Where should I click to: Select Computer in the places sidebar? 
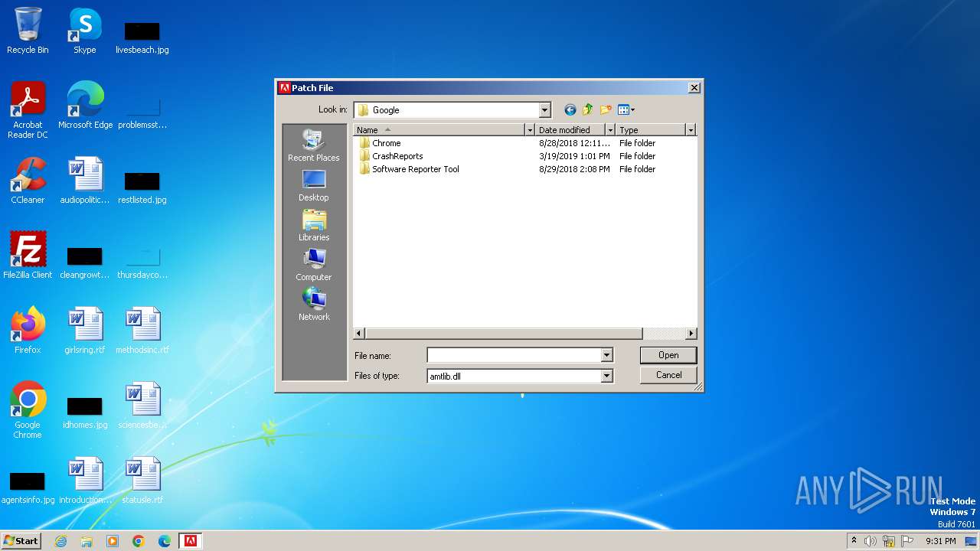(x=314, y=265)
